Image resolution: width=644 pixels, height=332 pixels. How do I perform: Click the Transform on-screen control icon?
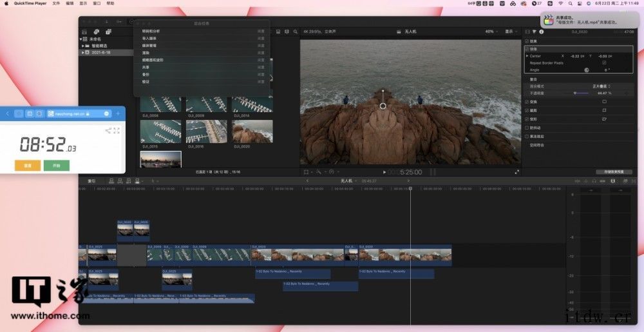(x=604, y=101)
